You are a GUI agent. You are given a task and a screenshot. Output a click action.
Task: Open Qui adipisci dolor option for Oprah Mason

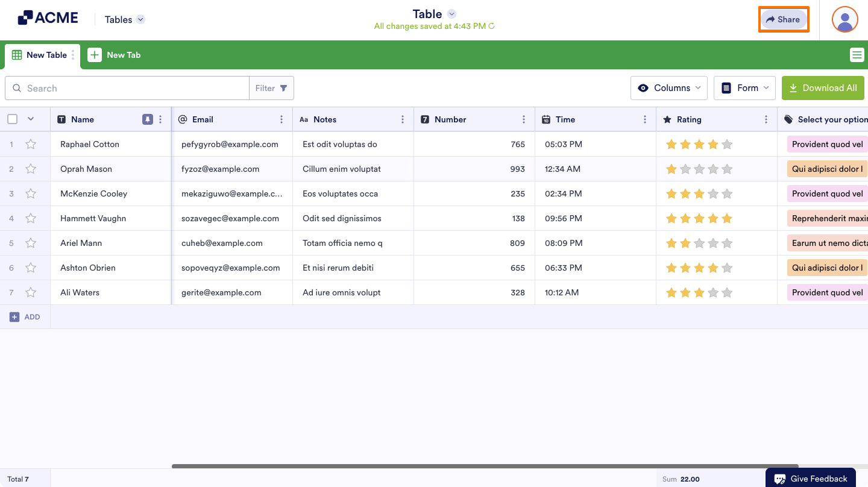point(828,169)
